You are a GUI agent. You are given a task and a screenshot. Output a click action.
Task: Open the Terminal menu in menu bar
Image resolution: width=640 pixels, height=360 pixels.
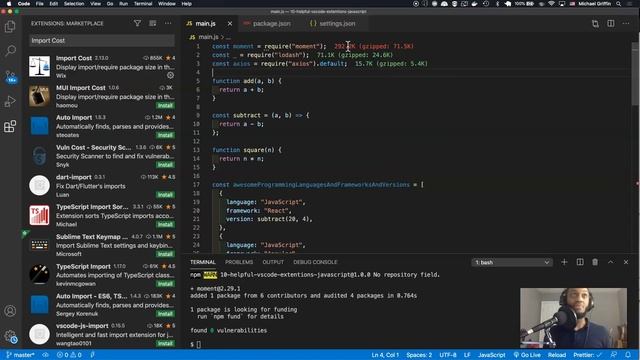pos(143,4)
